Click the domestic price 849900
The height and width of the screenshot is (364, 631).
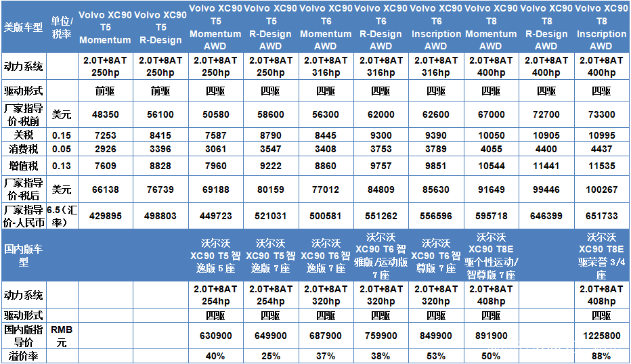(436, 336)
